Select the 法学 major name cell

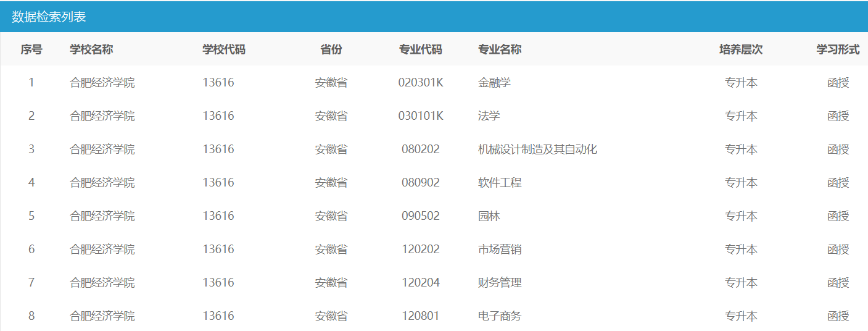pos(489,115)
